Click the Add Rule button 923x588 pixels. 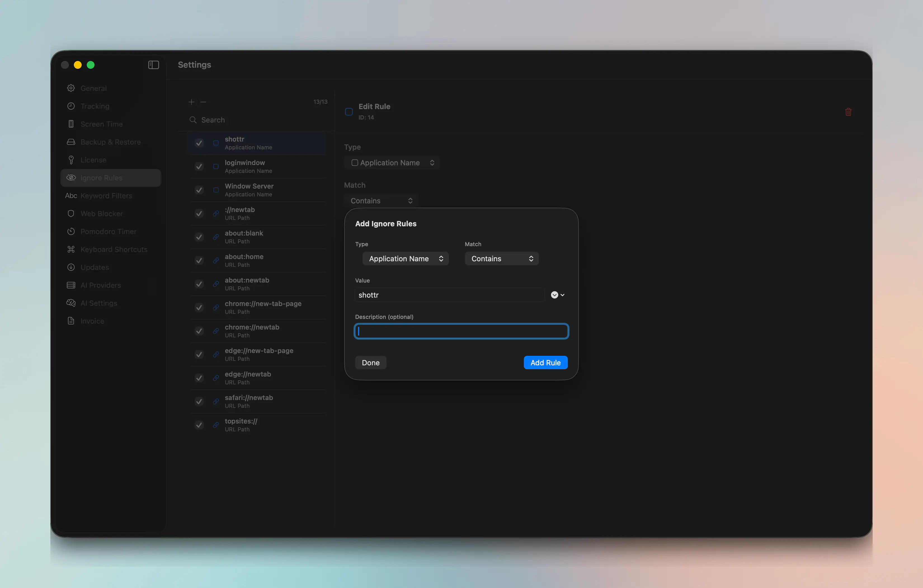[545, 363]
